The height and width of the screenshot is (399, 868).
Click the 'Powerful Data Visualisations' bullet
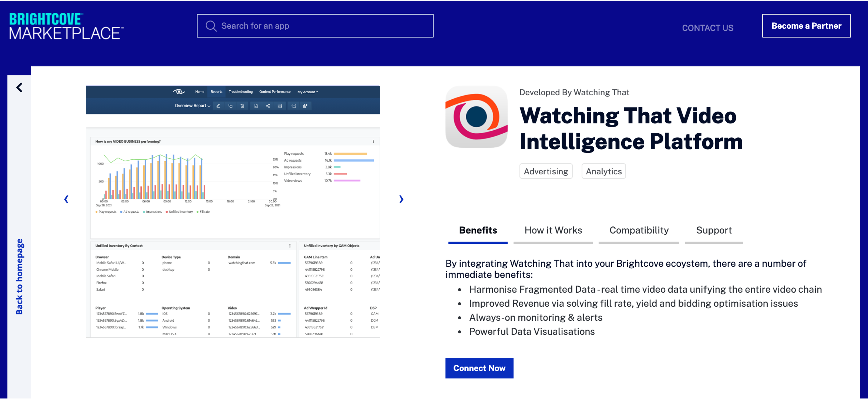coord(532,332)
